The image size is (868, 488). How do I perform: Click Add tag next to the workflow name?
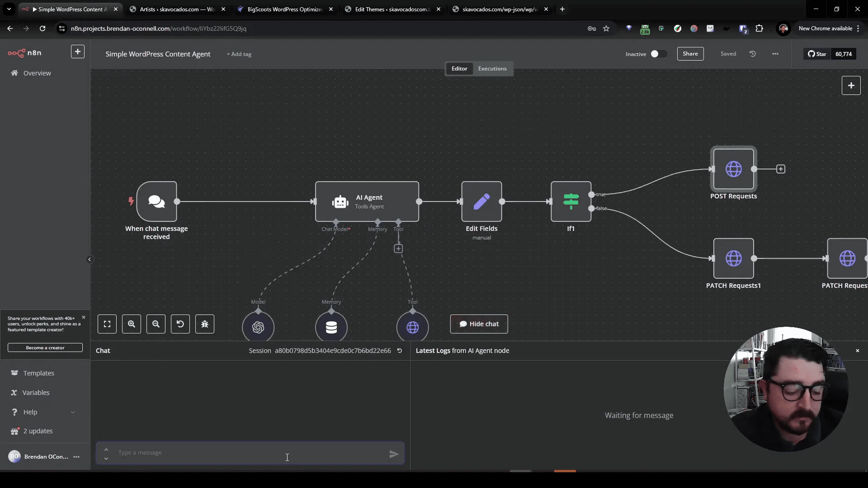[x=239, y=54]
